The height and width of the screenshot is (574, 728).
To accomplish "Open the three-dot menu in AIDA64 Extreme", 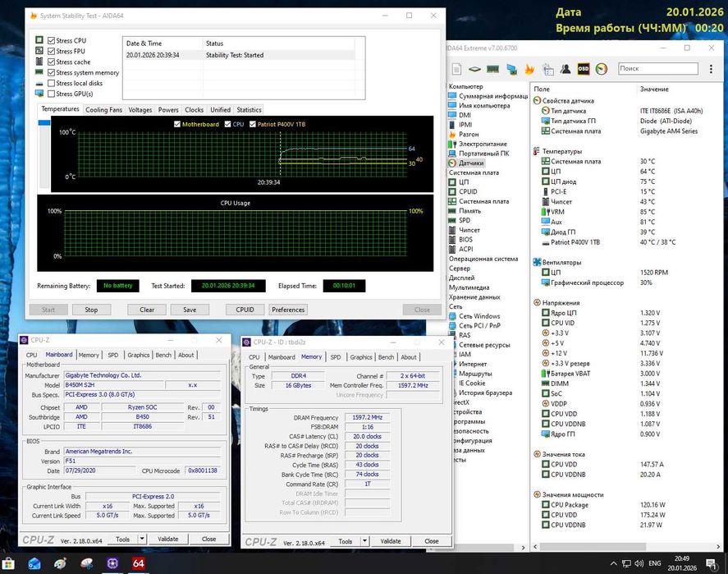I will coord(711,69).
